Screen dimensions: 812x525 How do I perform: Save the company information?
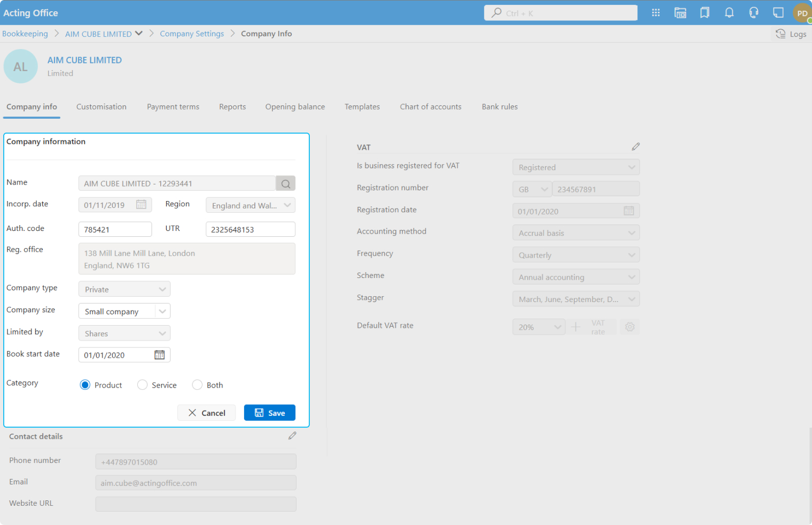coord(269,413)
